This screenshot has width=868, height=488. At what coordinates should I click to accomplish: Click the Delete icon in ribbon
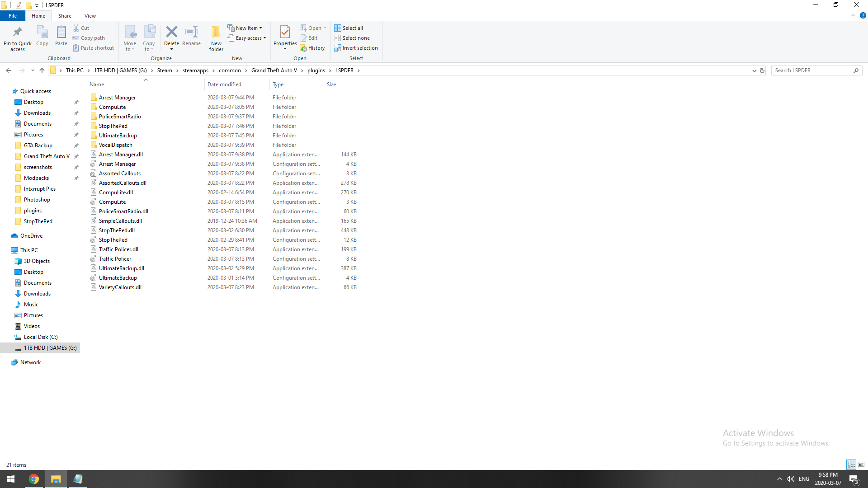click(x=171, y=33)
